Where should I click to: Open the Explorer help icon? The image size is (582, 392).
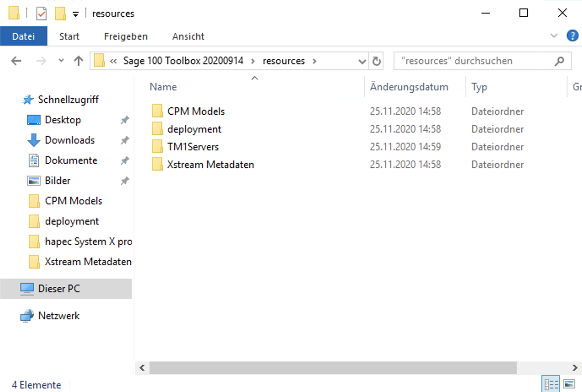[x=572, y=36]
